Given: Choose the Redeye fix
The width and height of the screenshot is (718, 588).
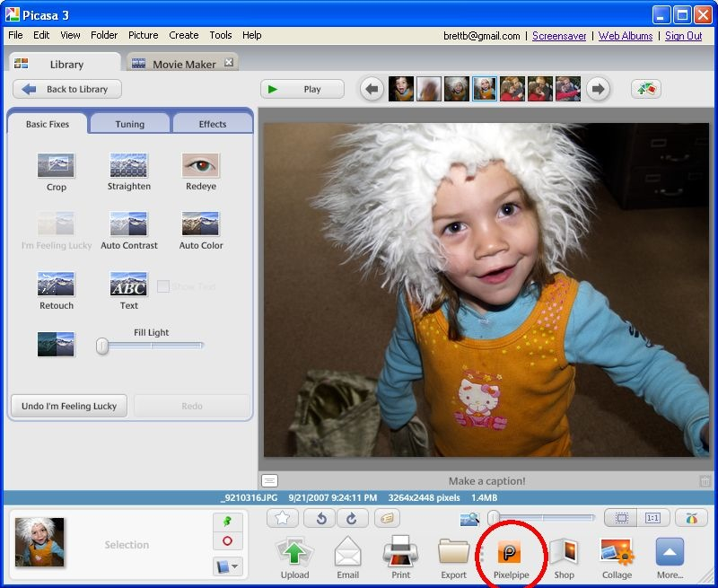Looking at the screenshot, I should [x=200, y=166].
